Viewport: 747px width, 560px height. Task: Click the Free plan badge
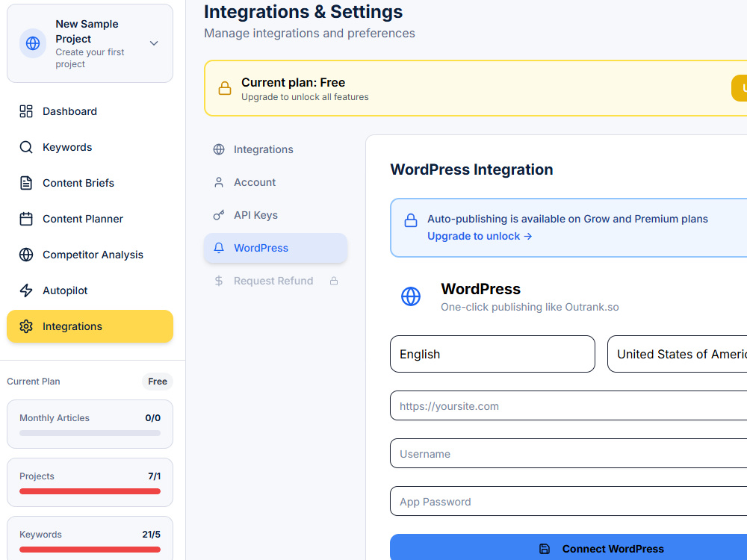coord(157,382)
